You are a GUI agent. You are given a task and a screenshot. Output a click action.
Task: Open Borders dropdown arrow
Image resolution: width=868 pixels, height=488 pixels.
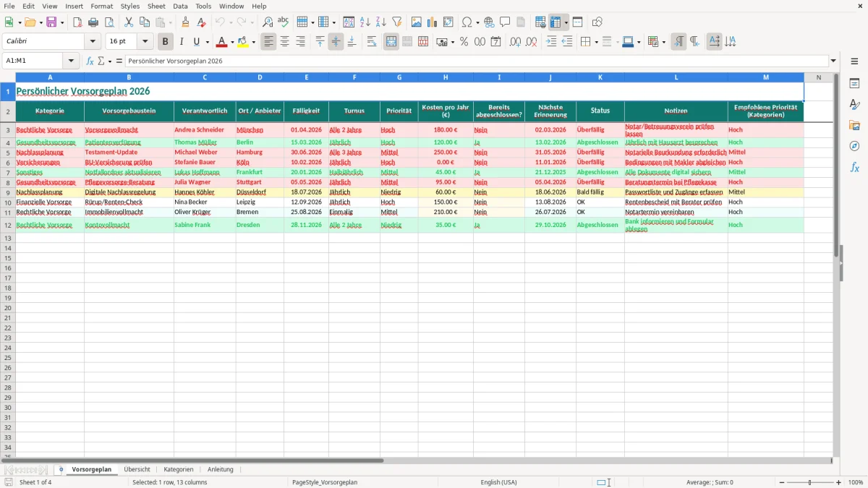point(595,42)
